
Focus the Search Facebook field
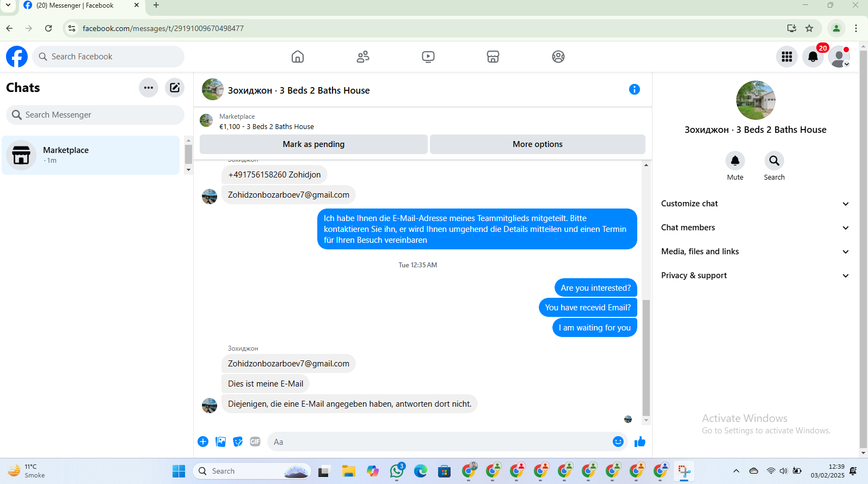[108, 57]
